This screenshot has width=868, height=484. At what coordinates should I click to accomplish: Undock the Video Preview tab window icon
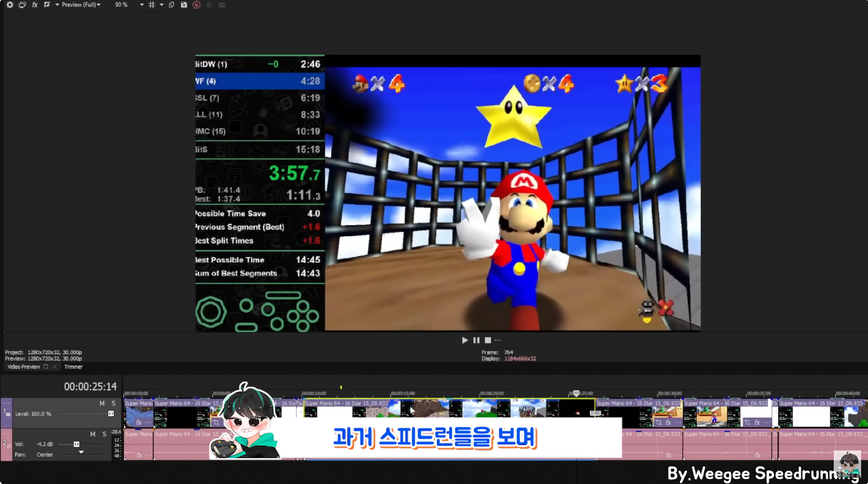(x=46, y=367)
